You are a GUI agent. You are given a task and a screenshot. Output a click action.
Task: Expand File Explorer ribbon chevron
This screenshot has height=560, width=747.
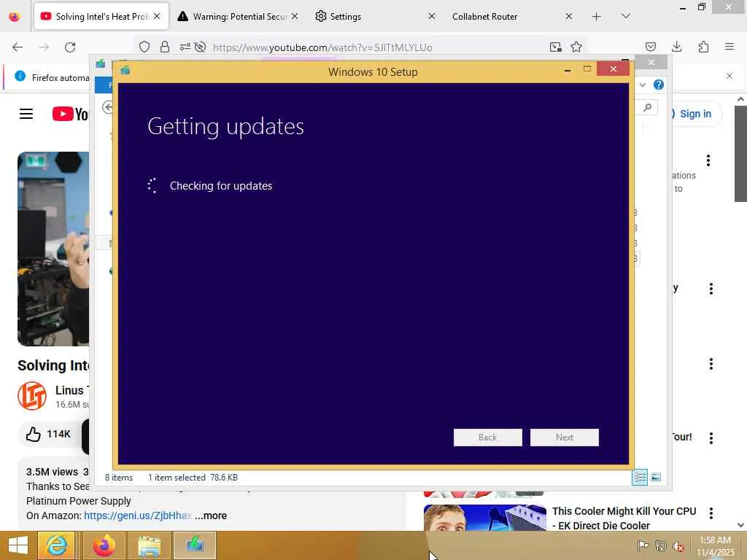pos(643,85)
